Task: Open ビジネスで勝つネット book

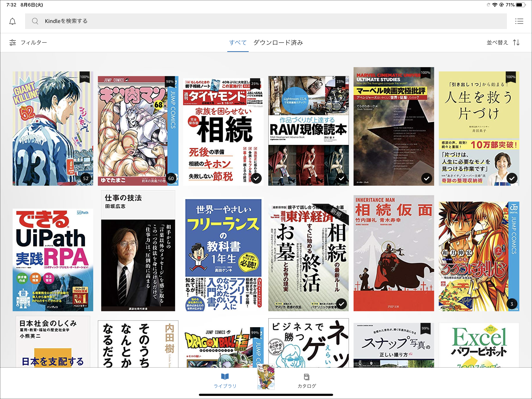Action: coord(309,343)
